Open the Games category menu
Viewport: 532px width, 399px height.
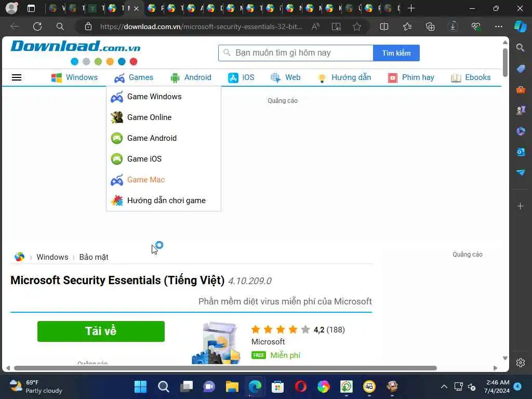pos(134,77)
